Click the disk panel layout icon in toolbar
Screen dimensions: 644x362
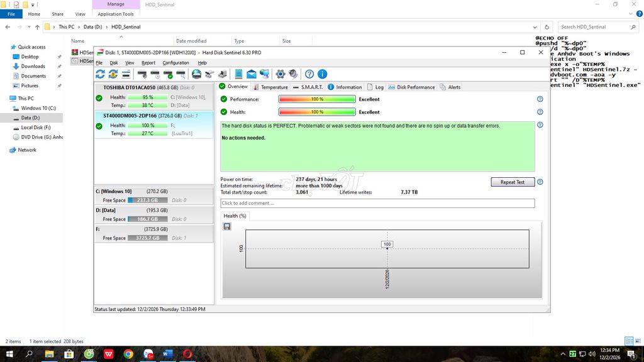[x=126, y=74]
